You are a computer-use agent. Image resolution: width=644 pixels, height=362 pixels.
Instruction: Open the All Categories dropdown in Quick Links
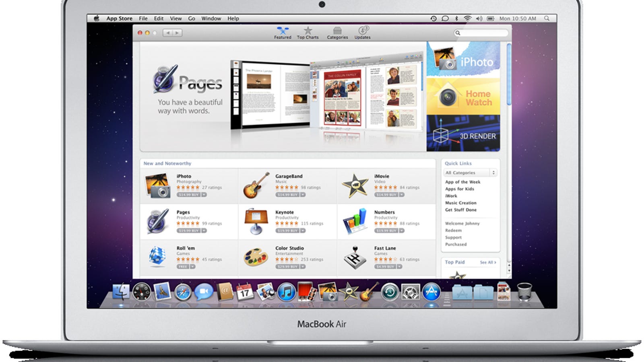(x=471, y=173)
